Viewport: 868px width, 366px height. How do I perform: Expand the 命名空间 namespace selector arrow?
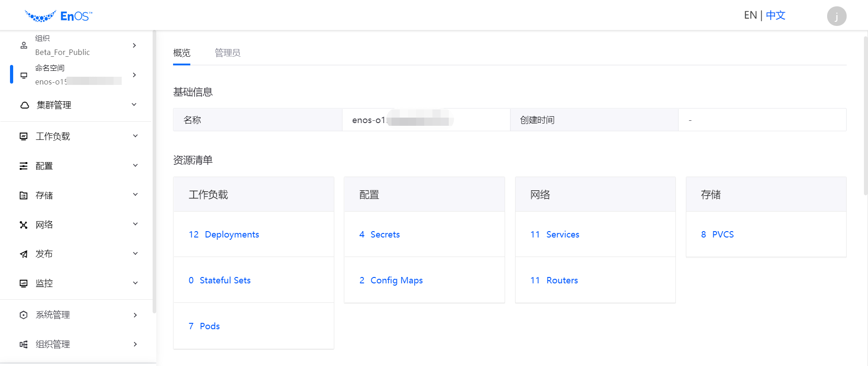click(134, 75)
